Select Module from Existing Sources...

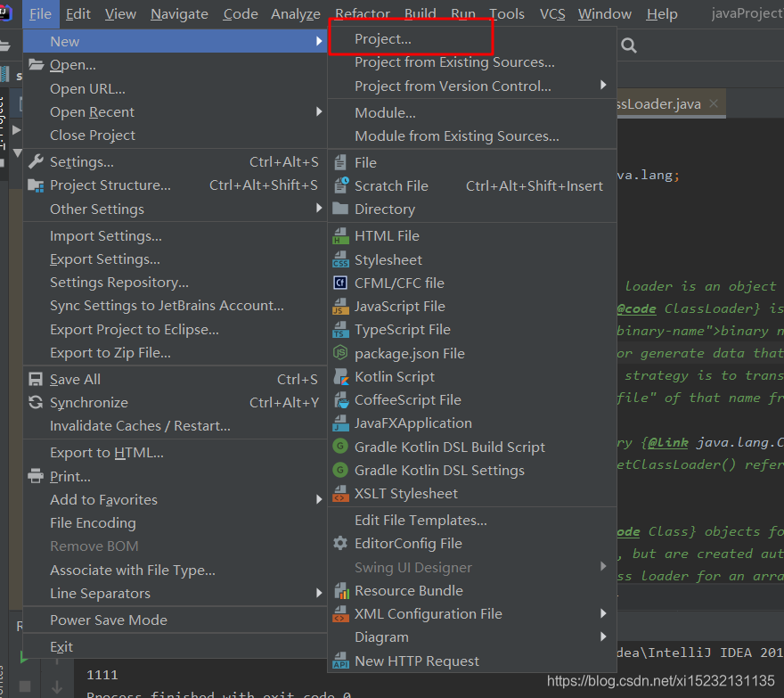point(472,136)
